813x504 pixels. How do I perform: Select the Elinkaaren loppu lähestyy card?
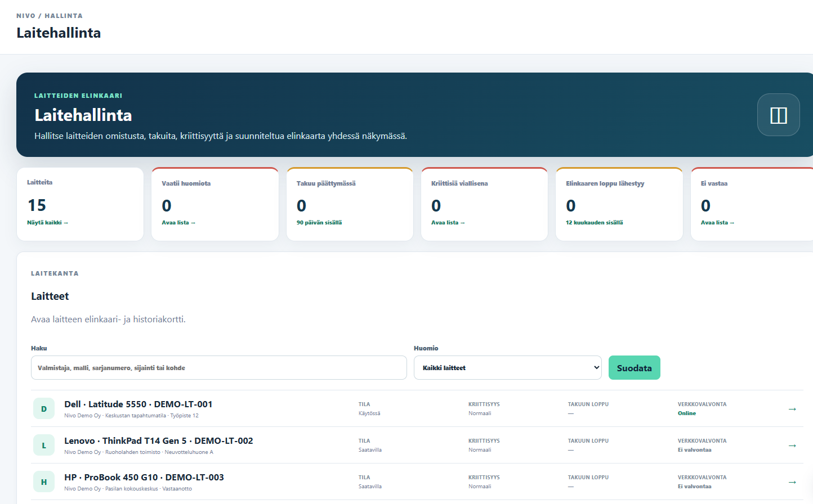(x=619, y=204)
